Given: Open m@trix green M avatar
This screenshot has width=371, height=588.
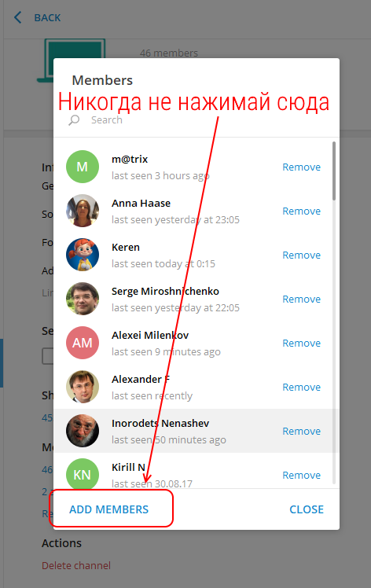Looking at the screenshot, I should (83, 167).
